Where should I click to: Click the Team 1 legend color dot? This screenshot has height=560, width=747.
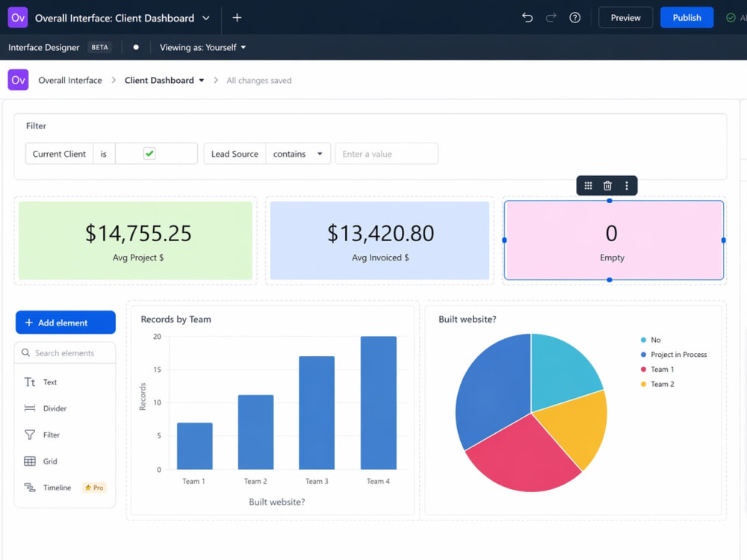tap(643, 370)
